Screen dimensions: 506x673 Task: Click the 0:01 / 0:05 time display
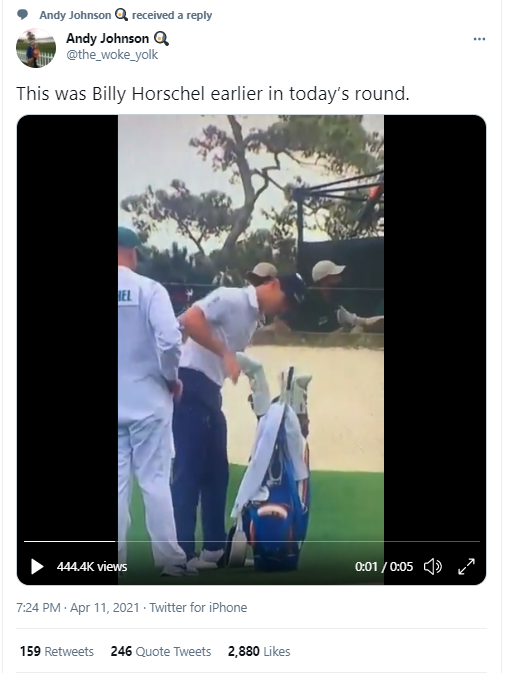point(384,567)
